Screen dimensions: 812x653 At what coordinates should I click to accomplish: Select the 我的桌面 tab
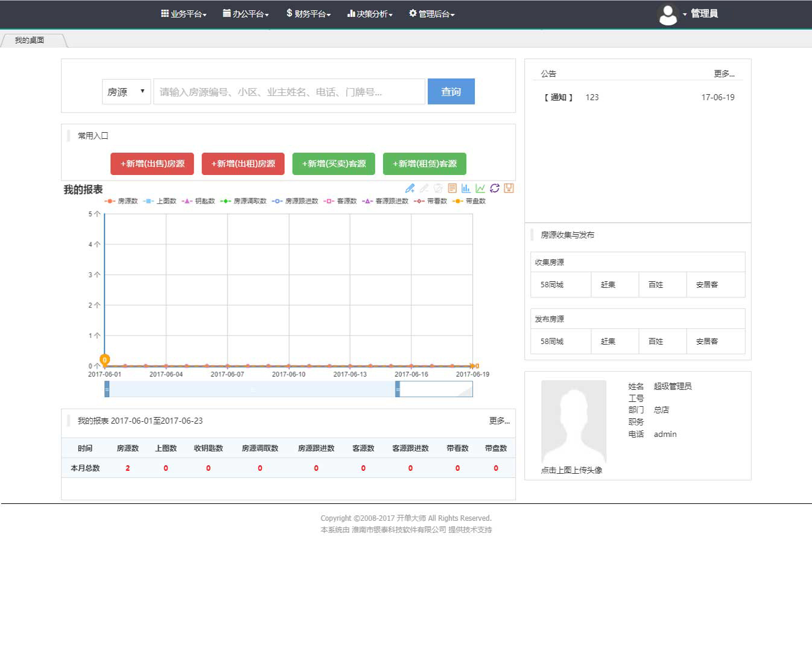coord(30,40)
